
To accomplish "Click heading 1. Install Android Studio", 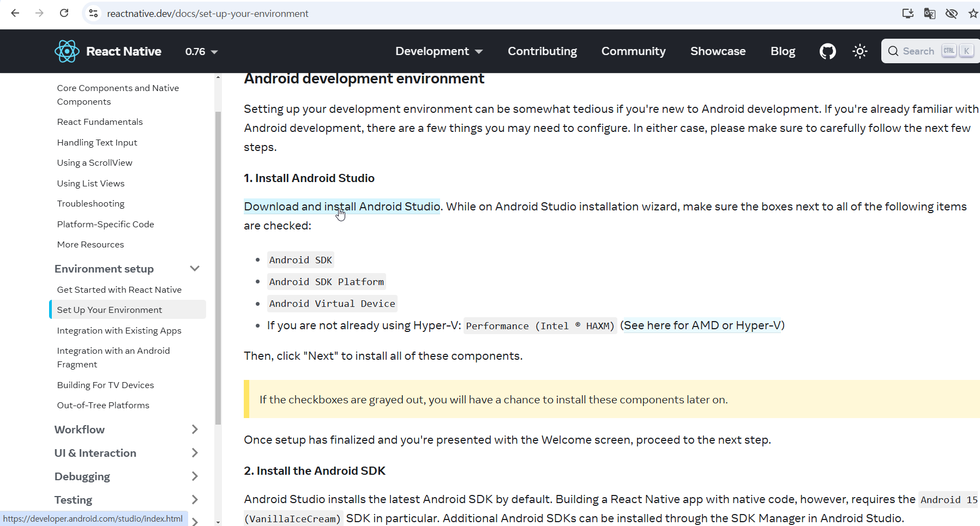I will coord(309,178).
